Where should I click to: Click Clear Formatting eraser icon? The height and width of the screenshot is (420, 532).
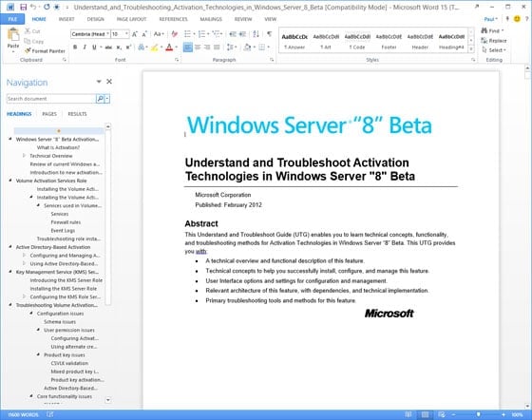(175, 34)
